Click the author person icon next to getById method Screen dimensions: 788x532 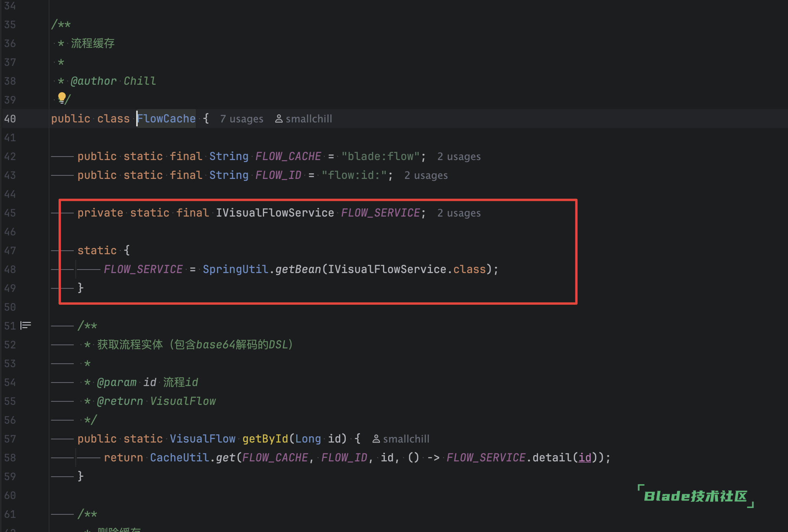coord(376,439)
